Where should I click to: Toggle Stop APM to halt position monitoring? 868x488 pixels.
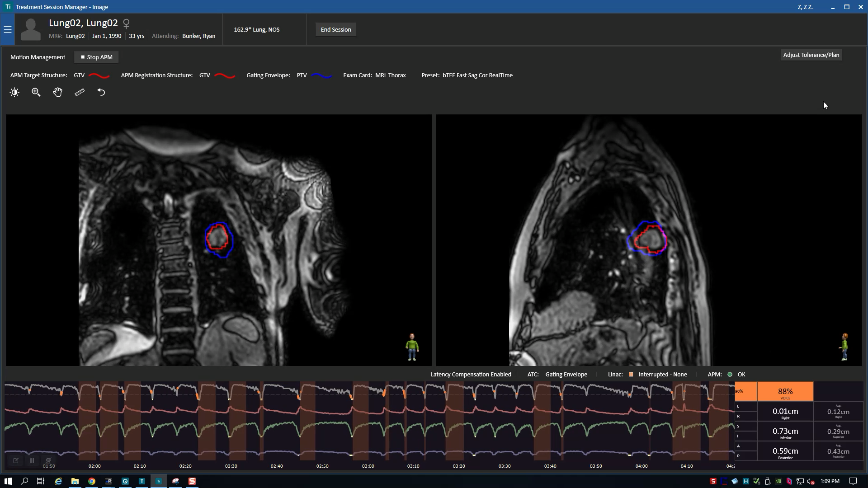coord(96,57)
